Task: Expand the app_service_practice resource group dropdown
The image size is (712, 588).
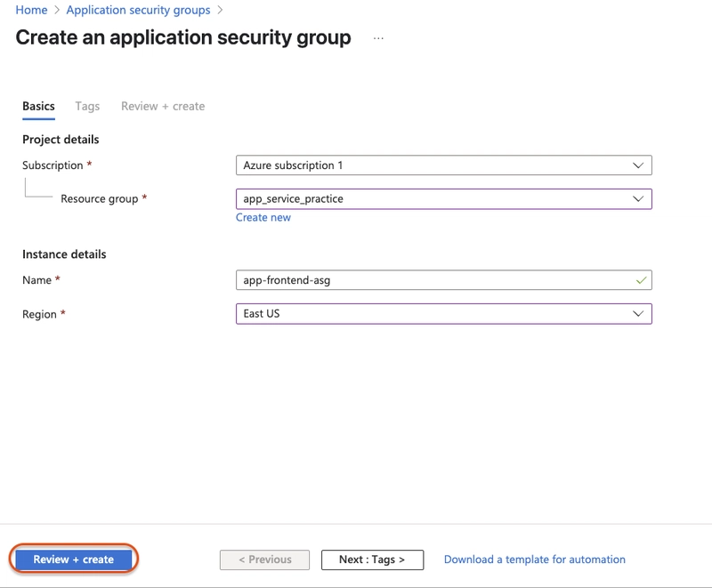Action: [x=443, y=198]
